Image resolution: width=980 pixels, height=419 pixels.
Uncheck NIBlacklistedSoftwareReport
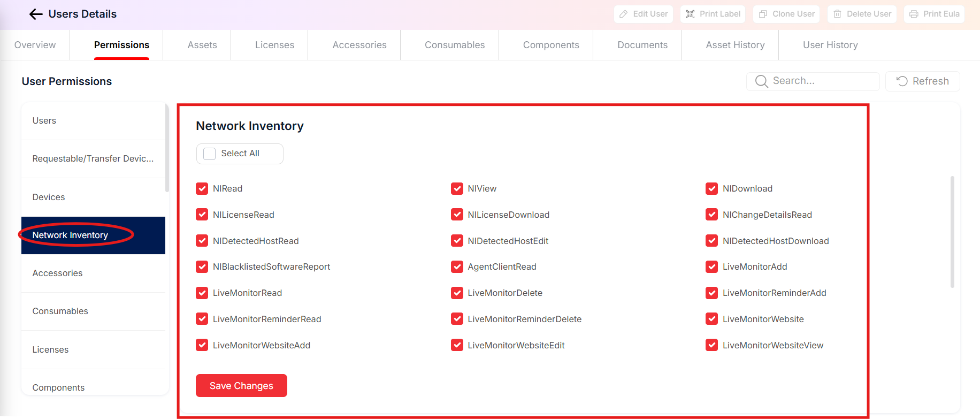point(202,266)
